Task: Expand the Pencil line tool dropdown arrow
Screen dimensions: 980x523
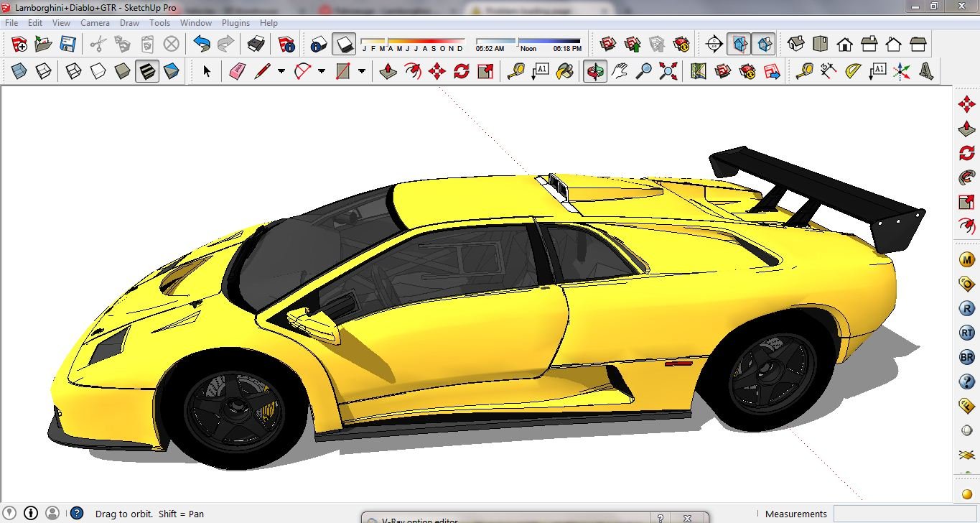Action: tap(281, 71)
